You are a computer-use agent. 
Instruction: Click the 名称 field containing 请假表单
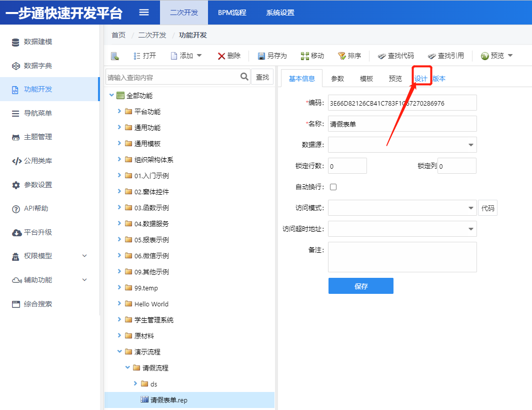click(402, 124)
